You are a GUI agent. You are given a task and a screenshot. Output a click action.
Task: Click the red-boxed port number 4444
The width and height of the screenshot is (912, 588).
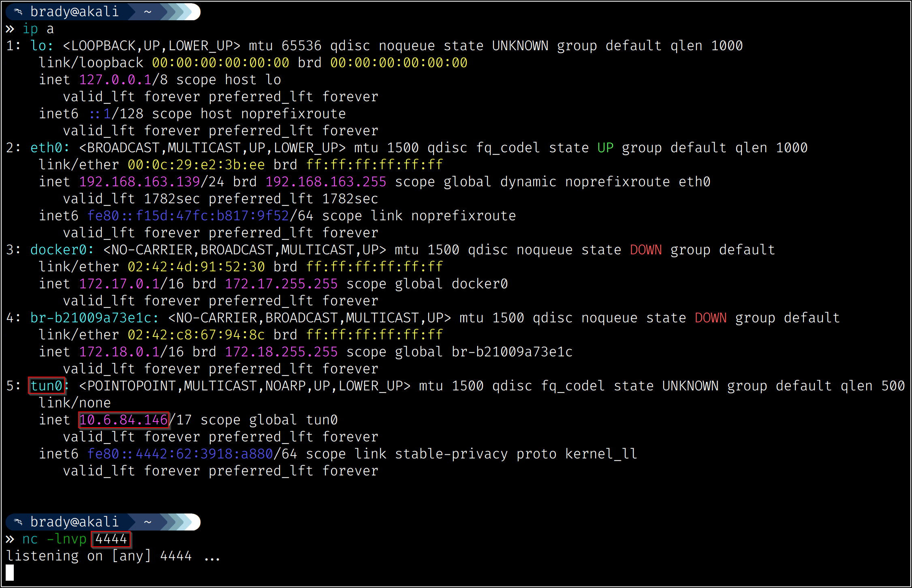pos(111,539)
